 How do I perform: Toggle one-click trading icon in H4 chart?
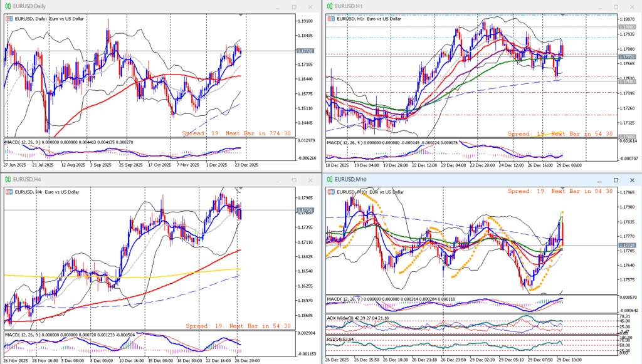click(9, 192)
